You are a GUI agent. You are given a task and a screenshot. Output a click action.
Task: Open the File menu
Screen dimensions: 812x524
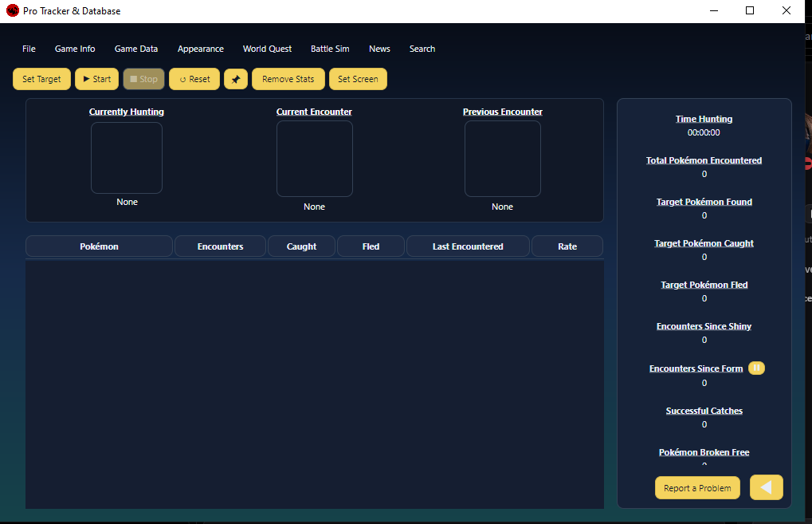coord(29,49)
